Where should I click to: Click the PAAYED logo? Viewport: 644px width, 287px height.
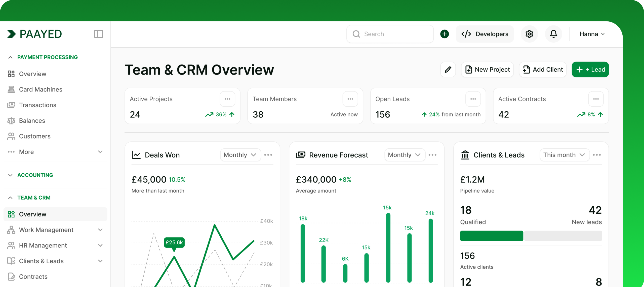coord(34,34)
